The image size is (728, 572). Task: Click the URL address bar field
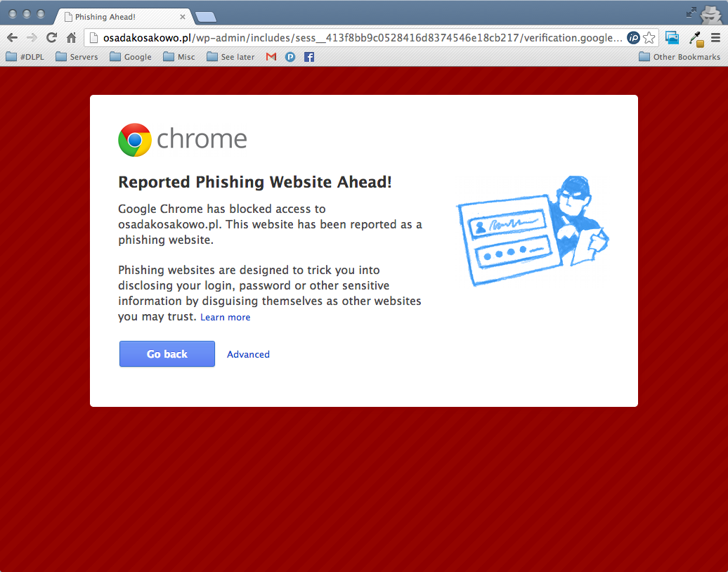coord(362,38)
